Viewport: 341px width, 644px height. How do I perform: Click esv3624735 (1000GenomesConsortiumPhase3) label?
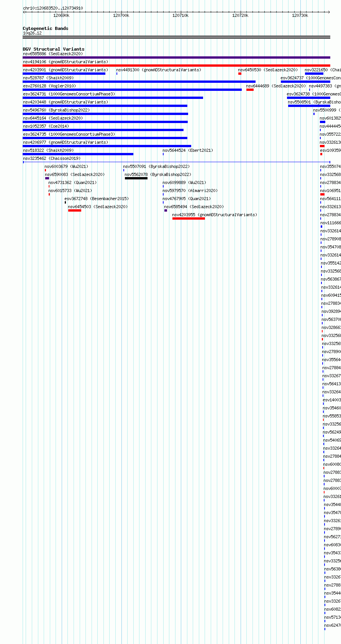[x=69, y=134]
